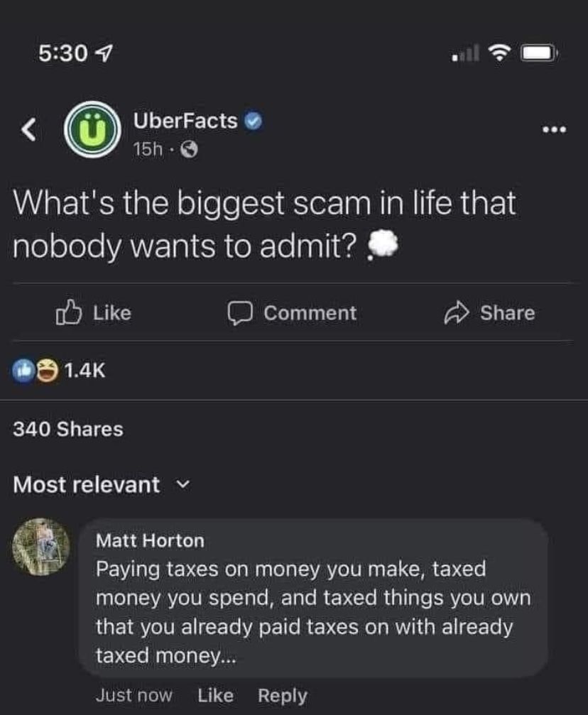Tap the speech bubble Comment icon
Image resolution: width=588 pixels, height=715 pixels.
pos(240,313)
